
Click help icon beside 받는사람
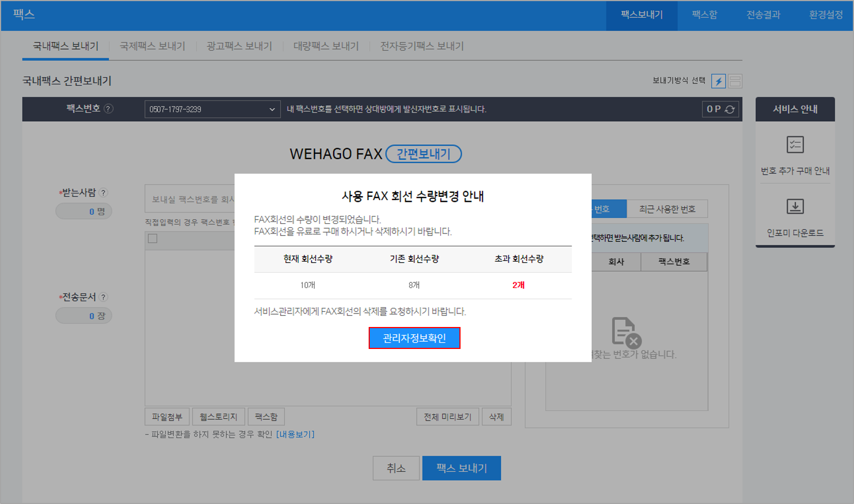point(103,193)
